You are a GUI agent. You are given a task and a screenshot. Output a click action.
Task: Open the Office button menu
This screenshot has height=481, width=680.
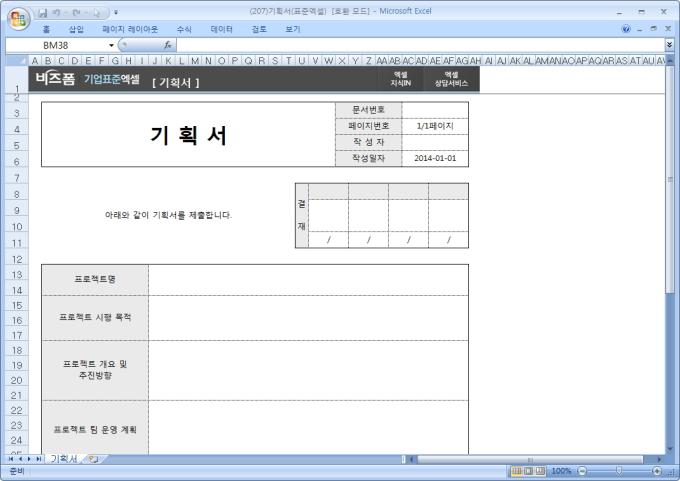click(18, 19)
